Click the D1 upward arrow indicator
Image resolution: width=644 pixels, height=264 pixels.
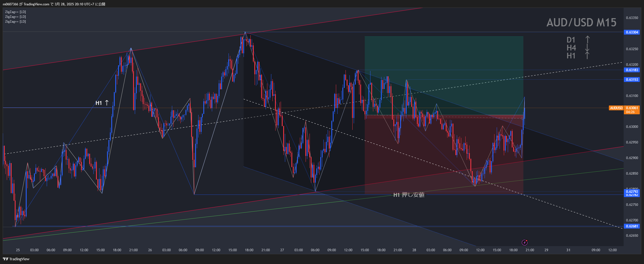587,40
